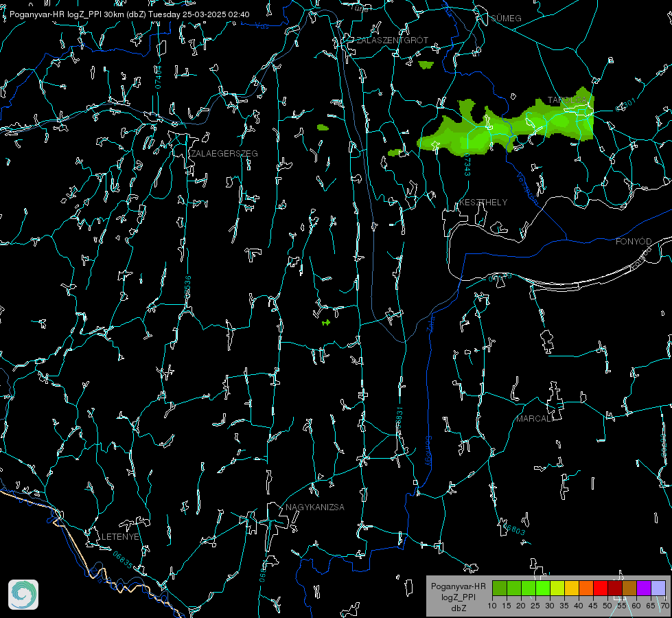Click the ZALASZENTGRÓT town label
Screen dimensions: 672x618
pos(392,40)
